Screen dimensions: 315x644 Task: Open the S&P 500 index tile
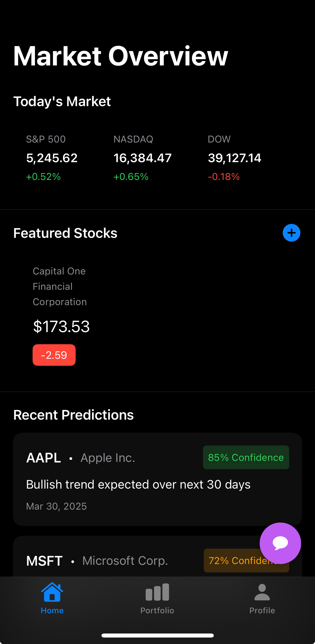click(x=52, y=158)
